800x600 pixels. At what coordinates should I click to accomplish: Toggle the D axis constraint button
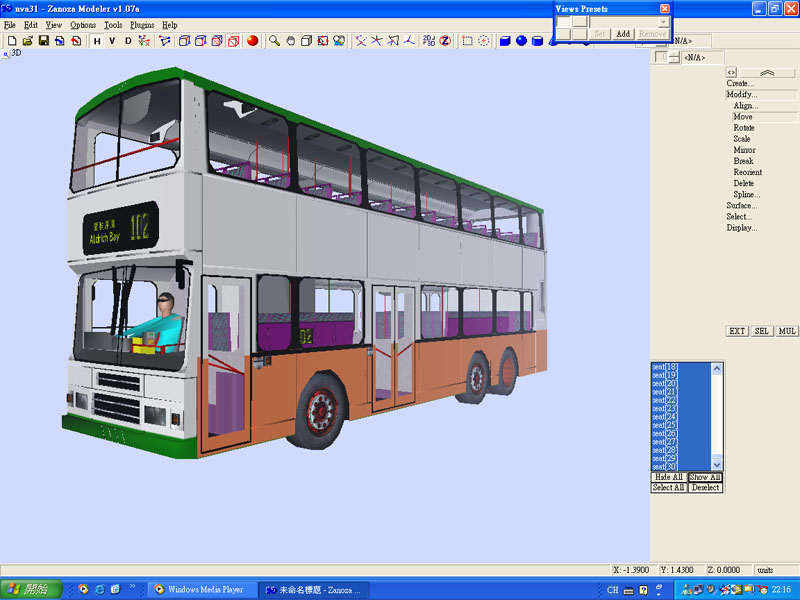[x=128, y=41]
